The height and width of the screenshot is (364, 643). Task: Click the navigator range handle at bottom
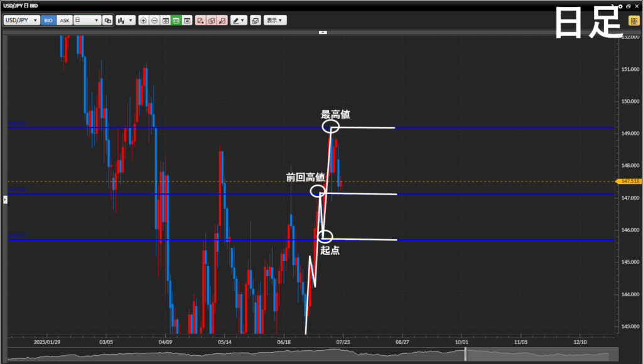465,354
